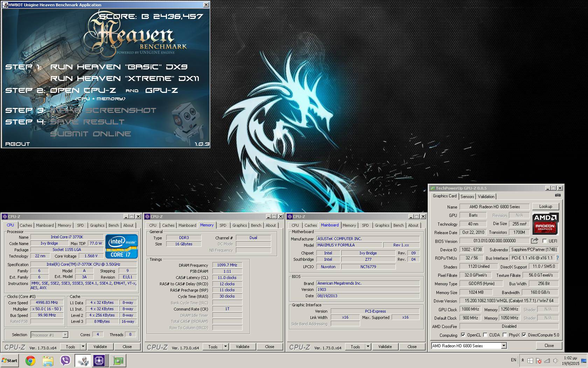
Task: Open the Graphics tab in the CPU-Z Mainboard window
Action: point(382,225)
